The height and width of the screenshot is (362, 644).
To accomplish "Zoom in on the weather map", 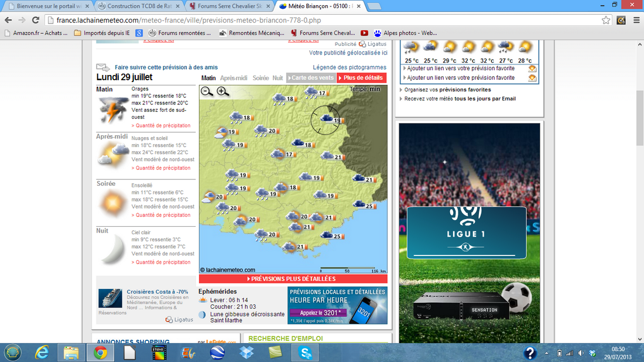I will tap(222, 91).
